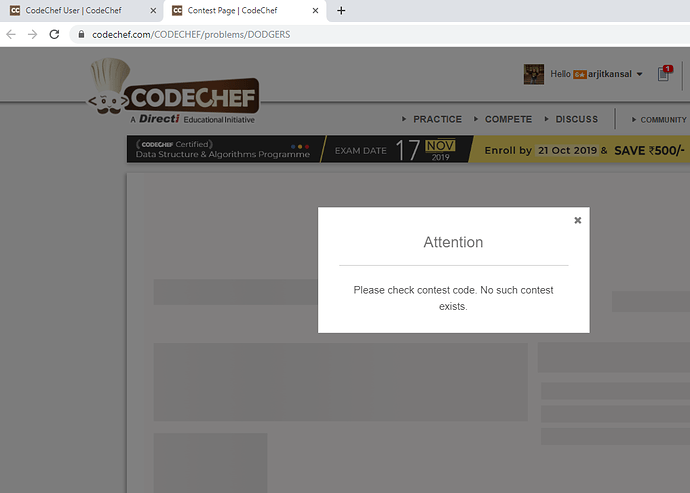Open the COMPETE menu
Viewport: 690px width, 493px height.
[508, 119]
